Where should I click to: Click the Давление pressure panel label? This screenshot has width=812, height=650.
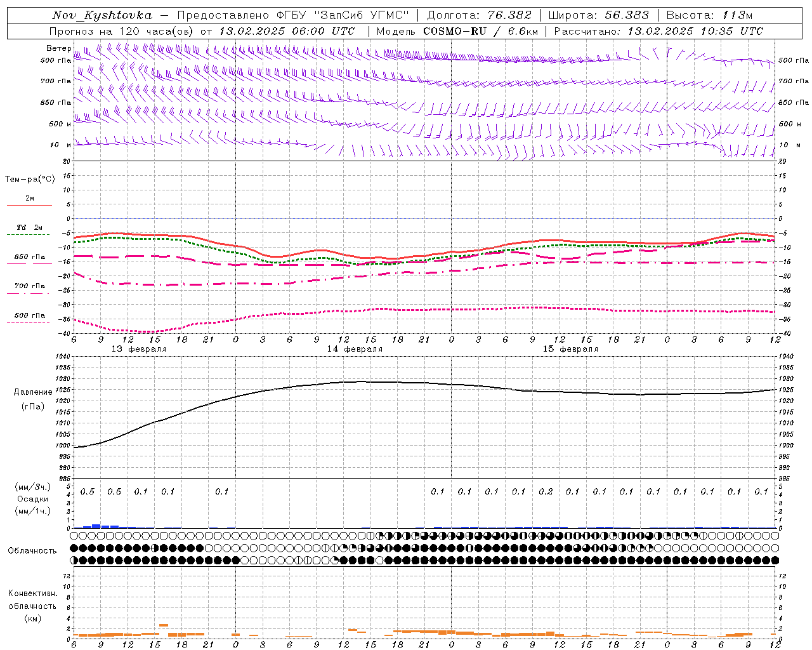[x=33, y=392]
